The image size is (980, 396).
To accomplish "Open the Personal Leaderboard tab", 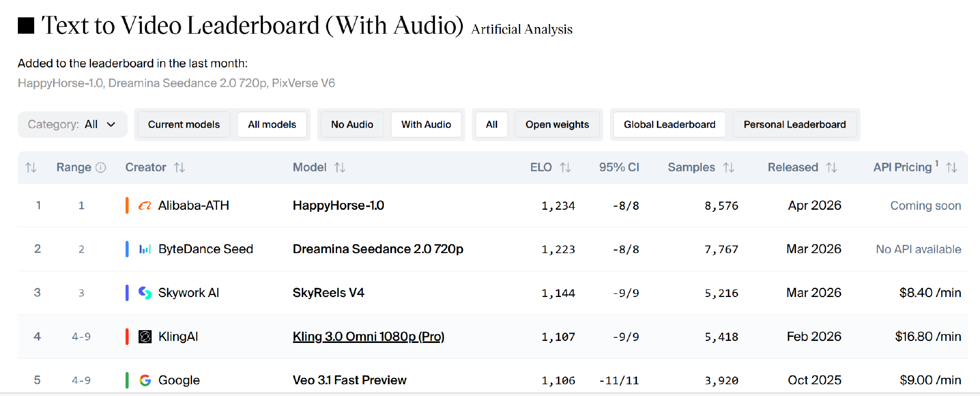I will tap(794, 125).
